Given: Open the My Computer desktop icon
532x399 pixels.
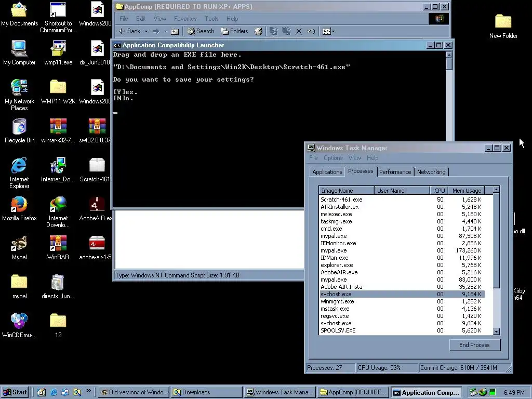Looking at the screenshot, I should point(19,52).
